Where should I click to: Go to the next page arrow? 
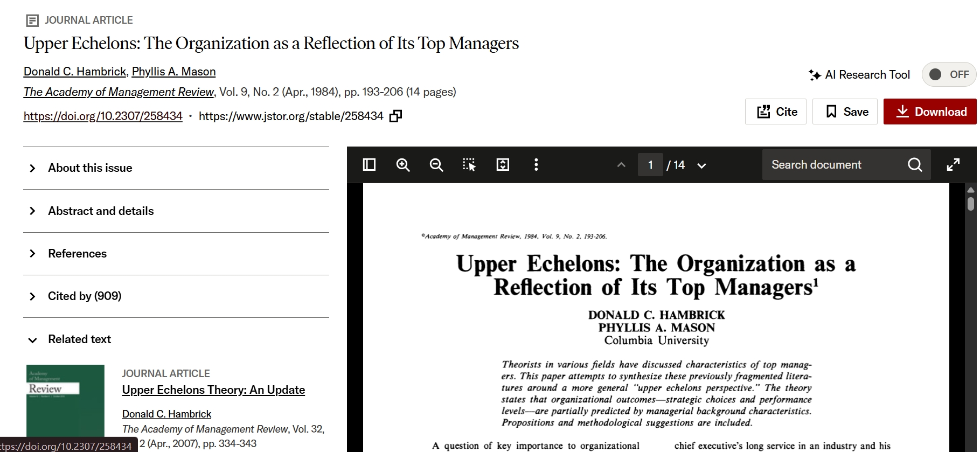[x=701, y=165]
